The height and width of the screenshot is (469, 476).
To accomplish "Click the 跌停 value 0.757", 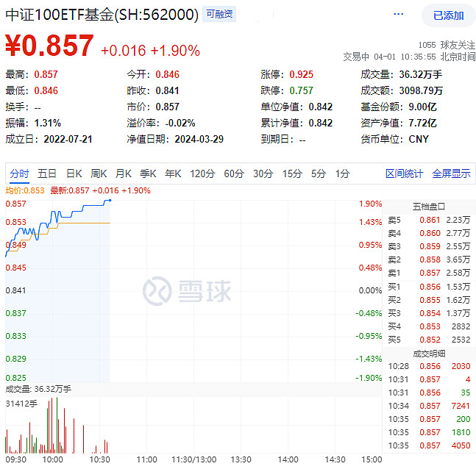I will (x=301, y=90).
